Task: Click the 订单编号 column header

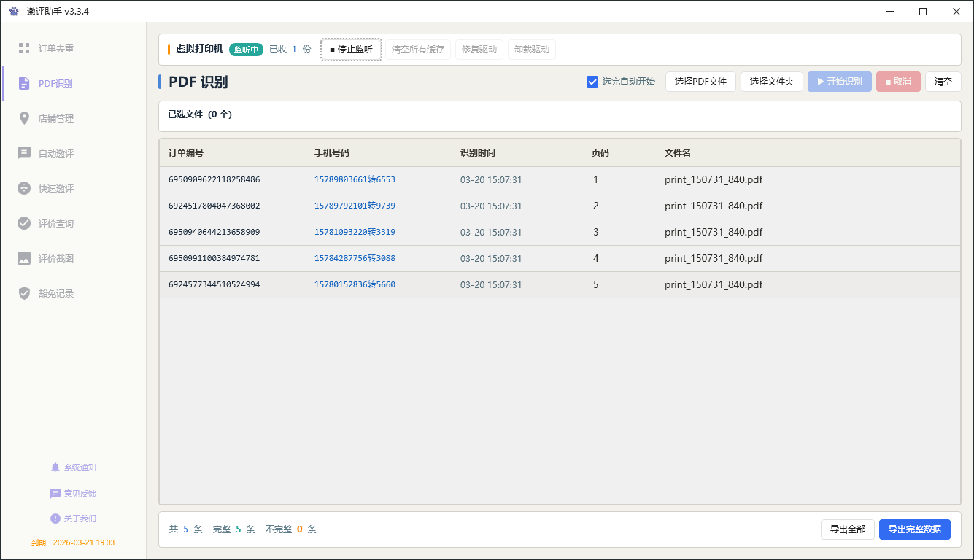Action: (186, 153)
